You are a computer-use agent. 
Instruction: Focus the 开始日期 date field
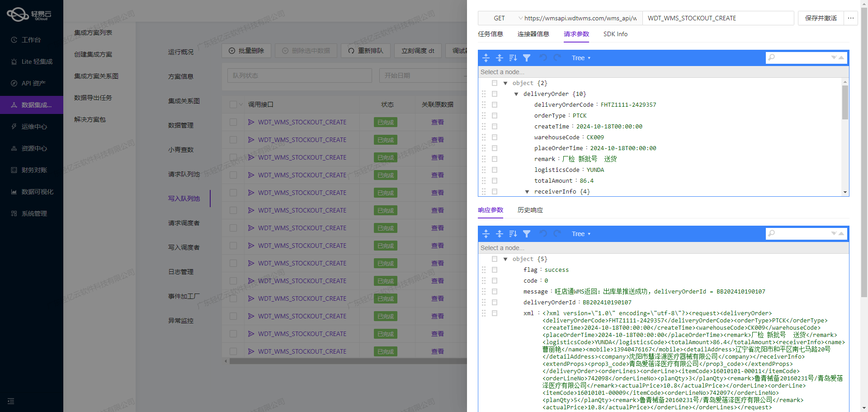tap(423, 76)
